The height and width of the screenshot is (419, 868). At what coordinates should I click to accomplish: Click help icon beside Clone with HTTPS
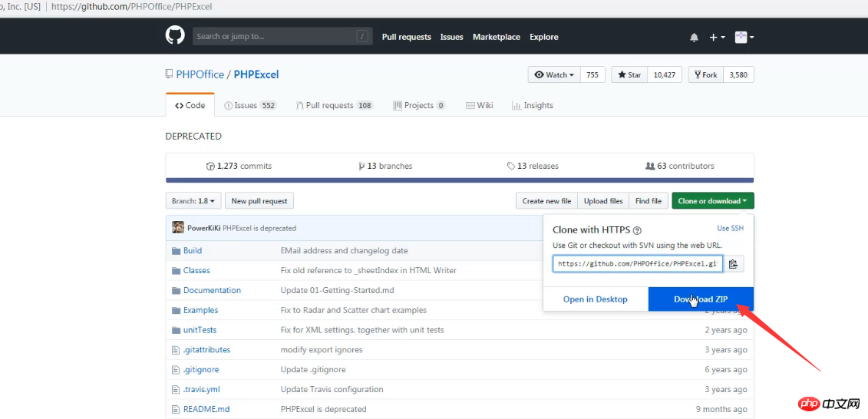coord(636,230)
